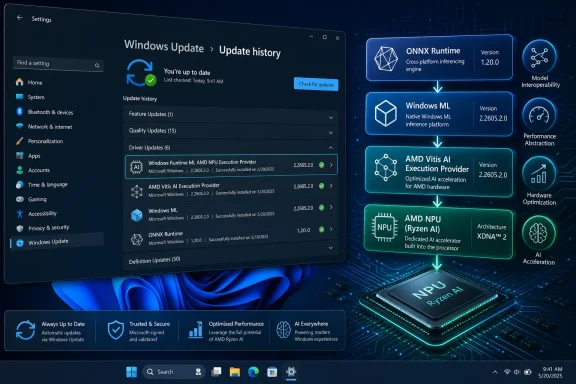Click the AMD NPU (Ryzen AI) diagram card
This screenshot has width=576, height=384.
[438, 232]
